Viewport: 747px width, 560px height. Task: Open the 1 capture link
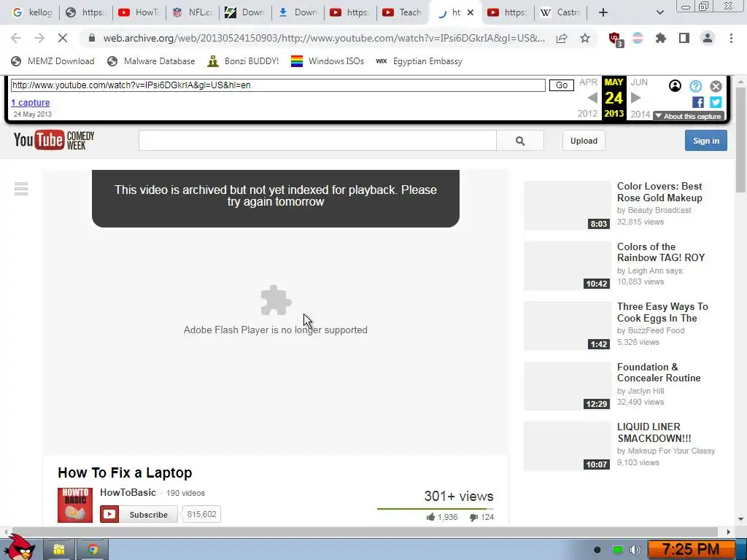31,102
